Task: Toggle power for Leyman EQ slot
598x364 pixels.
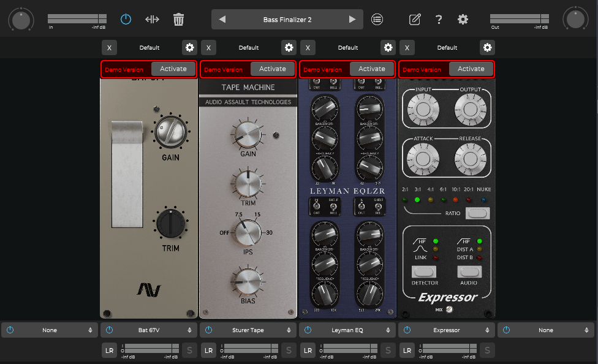Action: coord(308,330)
